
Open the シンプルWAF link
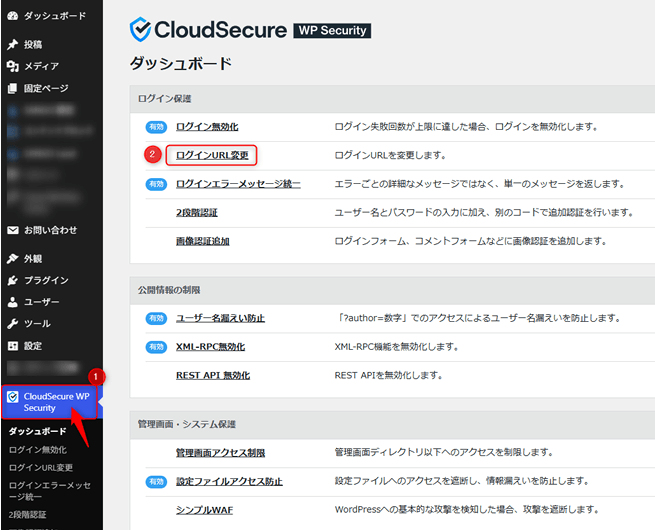click(205, 510)
